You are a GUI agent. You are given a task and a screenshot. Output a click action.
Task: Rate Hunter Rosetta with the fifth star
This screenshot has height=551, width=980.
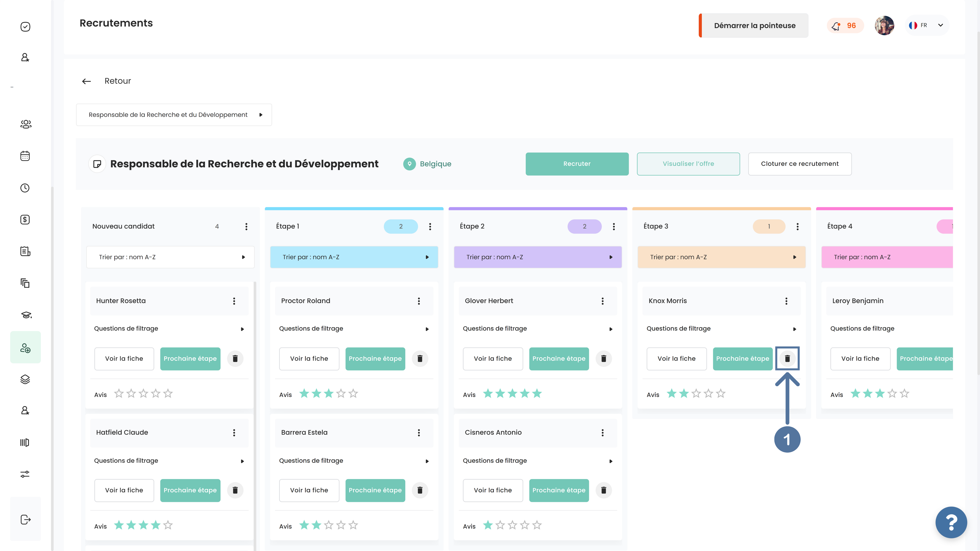[x=168, y=394]
